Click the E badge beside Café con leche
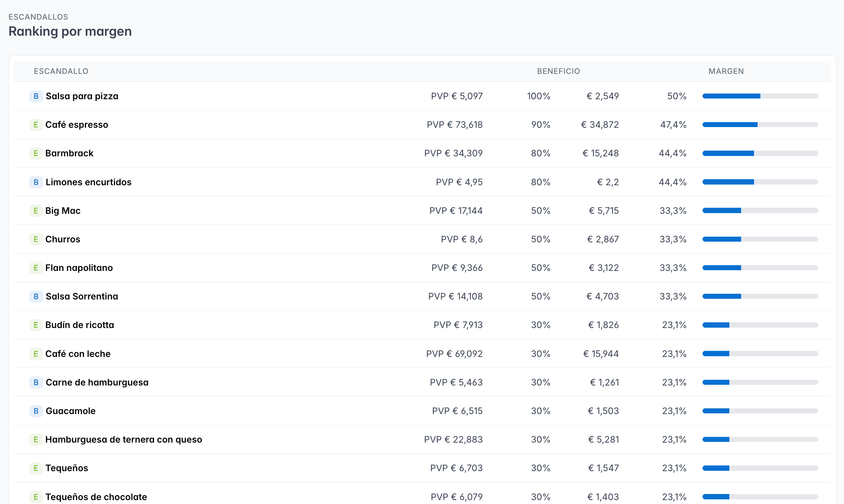Viewport: 844px width, 504px height. click(x=36, y=354)
